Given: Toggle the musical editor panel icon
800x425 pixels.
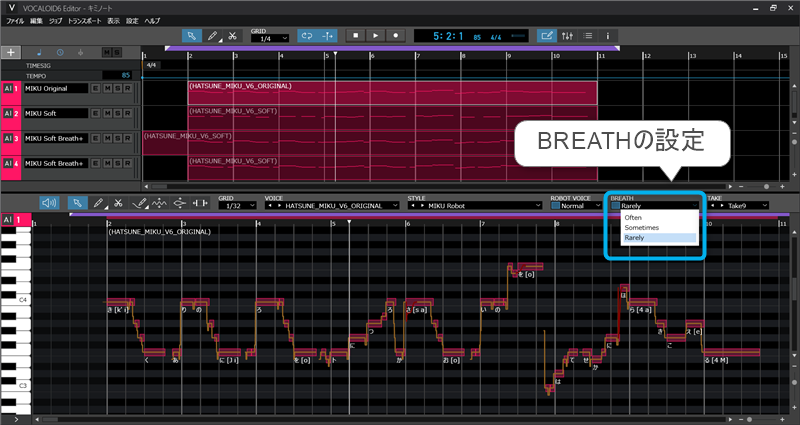Looking at the screenshot, I should click(x=546, y=36).
